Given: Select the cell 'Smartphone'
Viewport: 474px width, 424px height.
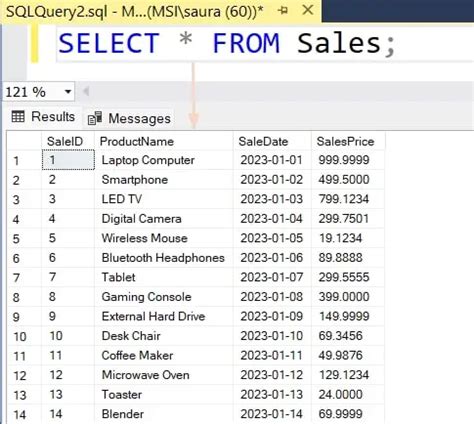Looking at the screenshot, I should click(164, 180).
